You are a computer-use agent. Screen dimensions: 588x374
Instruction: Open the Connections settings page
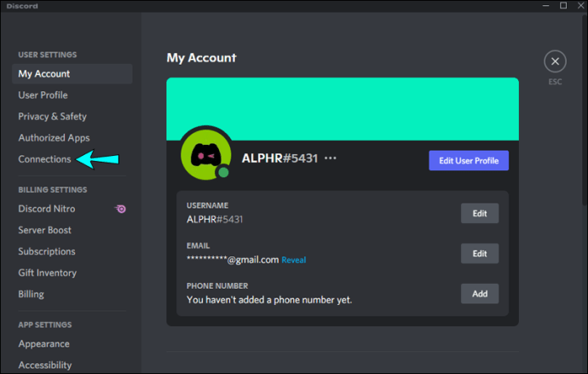[x=44, y=159]
